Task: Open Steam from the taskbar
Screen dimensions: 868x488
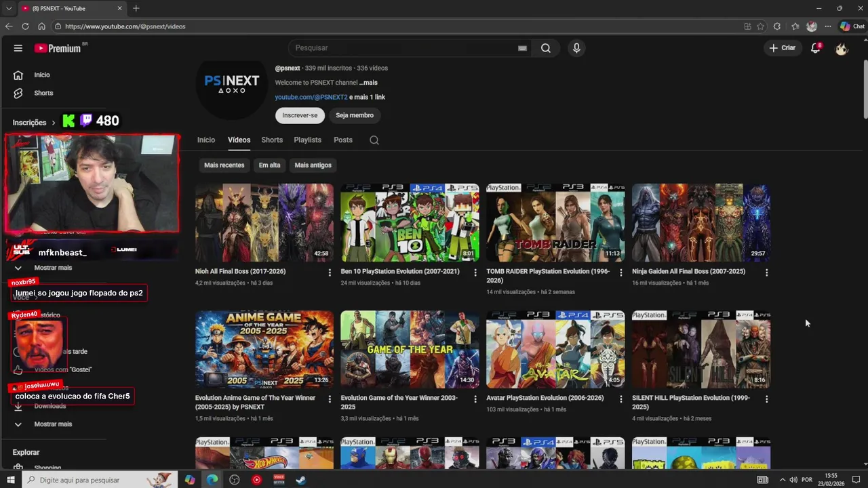Action: click(301, 480)
